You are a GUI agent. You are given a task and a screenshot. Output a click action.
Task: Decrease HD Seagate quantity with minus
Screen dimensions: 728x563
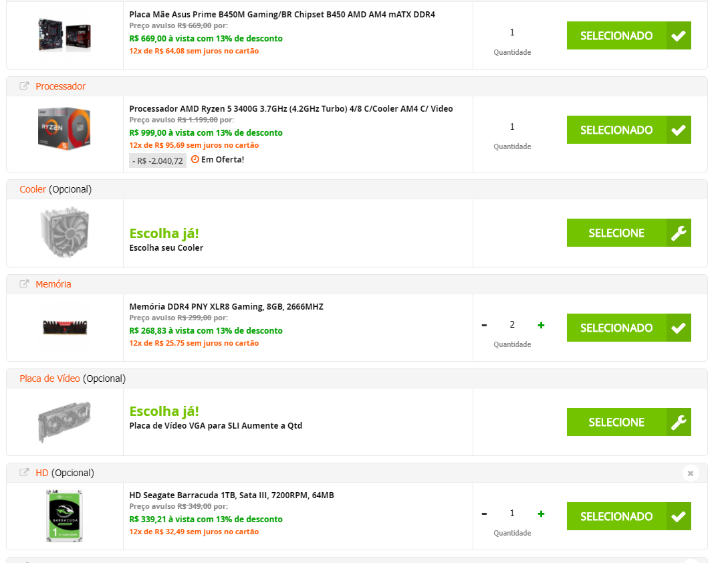[484, 514]
